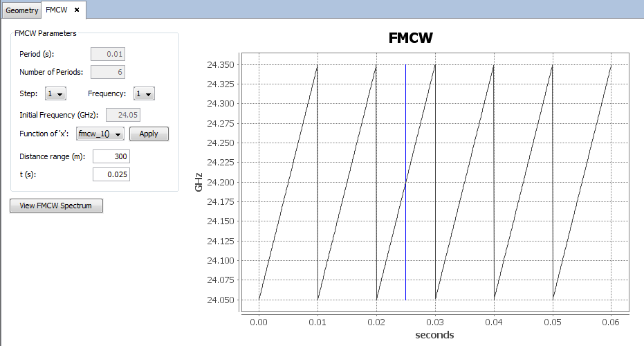Switch to the Geometry tab
Screen dimensions: 644x346
click(21, 10)
